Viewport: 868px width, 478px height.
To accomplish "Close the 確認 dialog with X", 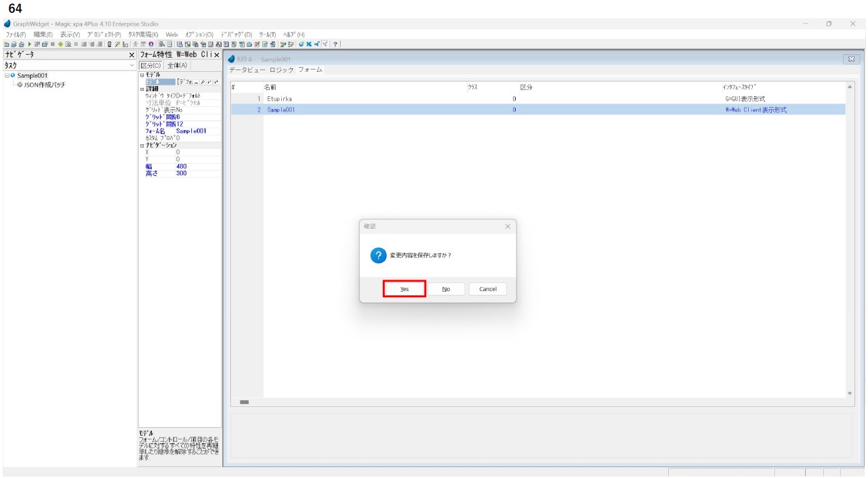I will pos(508,227).
